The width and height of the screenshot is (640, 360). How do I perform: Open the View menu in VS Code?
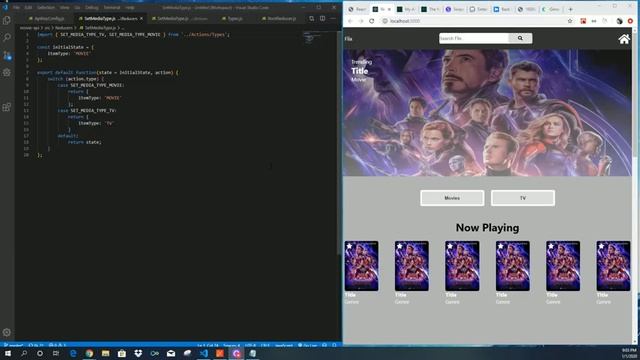click(64, 7)
